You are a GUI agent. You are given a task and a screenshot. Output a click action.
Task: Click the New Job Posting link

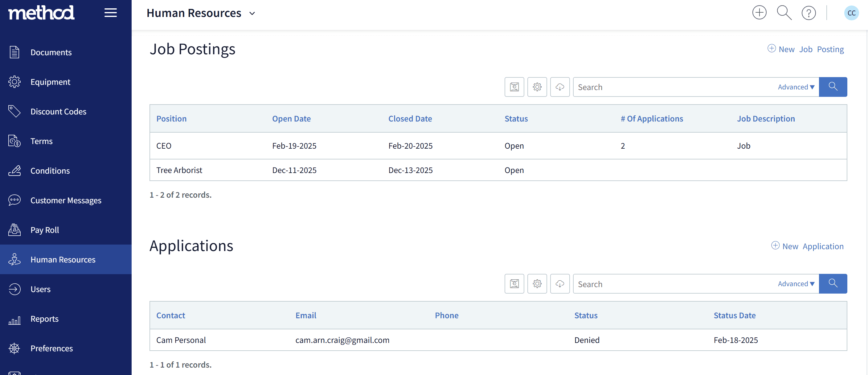click(x=806, y=49)
